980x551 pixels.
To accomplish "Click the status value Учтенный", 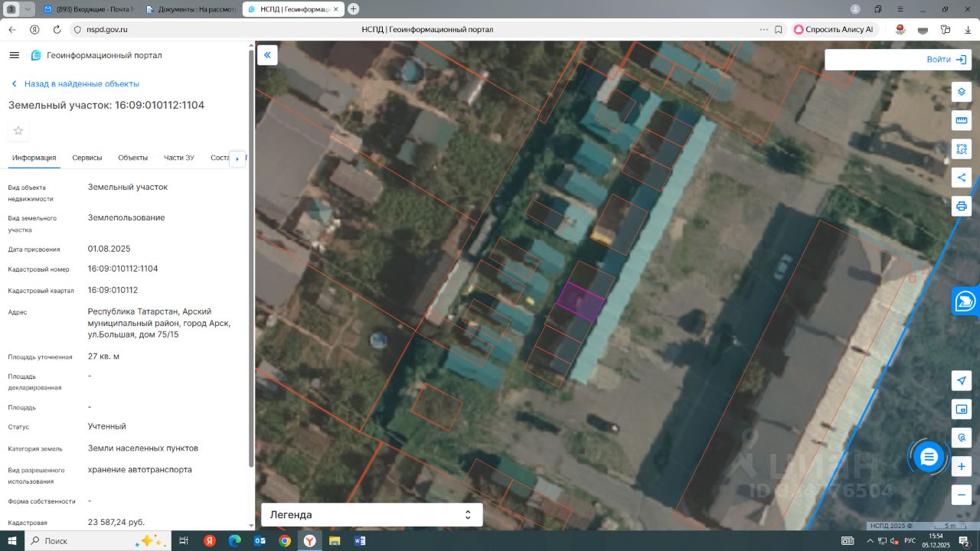I will 107,426.
